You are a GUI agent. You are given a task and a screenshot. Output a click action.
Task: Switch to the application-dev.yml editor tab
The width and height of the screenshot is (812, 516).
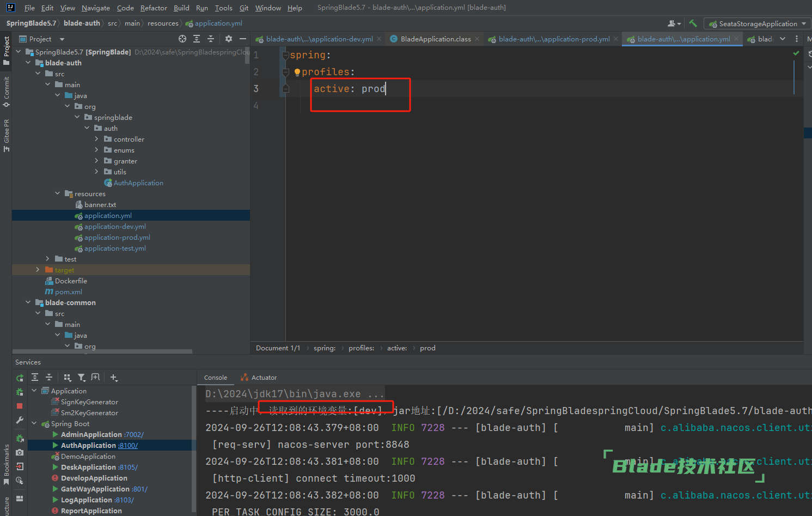[319, 39]
